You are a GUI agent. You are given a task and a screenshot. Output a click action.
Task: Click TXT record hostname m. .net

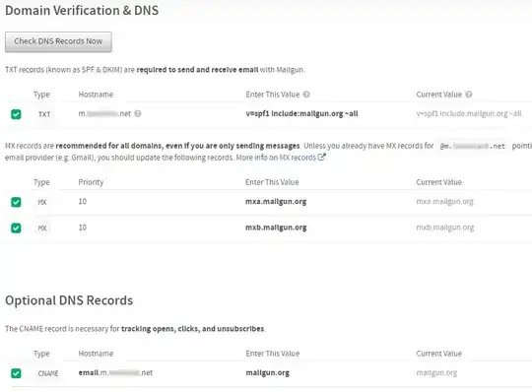coord(104,113)
